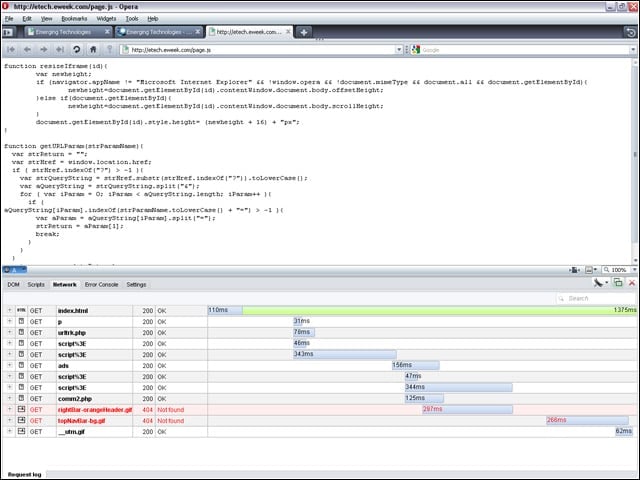Viewport: 640px width, 480px height.
Task: Open the zoom 100% dropdown
Action: [634, 270]
